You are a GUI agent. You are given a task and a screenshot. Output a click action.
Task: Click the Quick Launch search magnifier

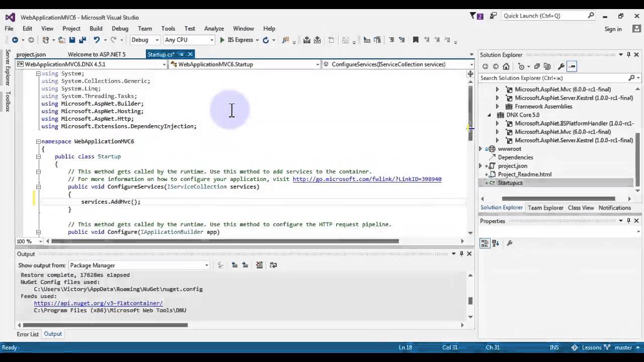pyautogui.click(x=591, y=16)
